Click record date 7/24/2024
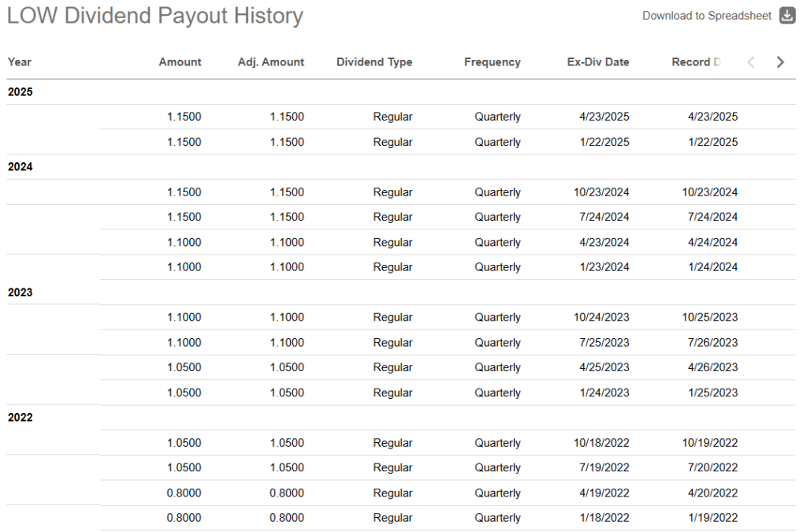This screenshot has height=532, width=807. coord(712,217)
